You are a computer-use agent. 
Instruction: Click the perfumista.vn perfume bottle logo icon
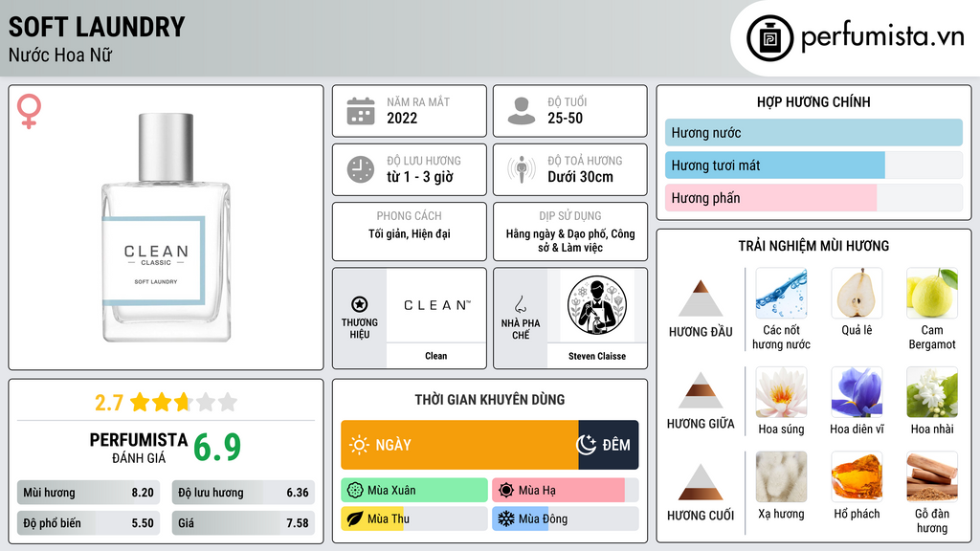click(769, 38)
